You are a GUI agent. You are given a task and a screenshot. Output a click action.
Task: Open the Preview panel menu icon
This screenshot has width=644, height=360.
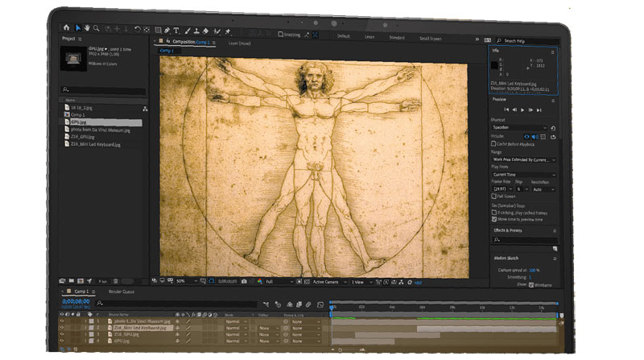click(x=553, y=101)
